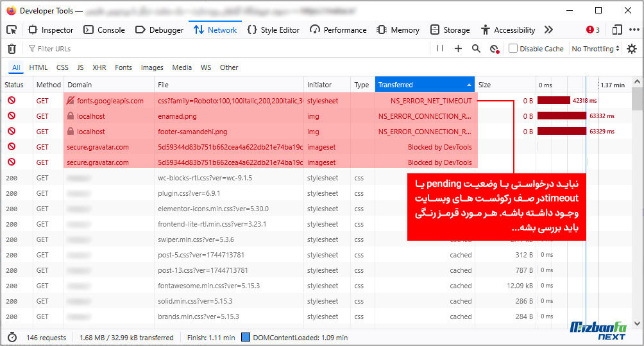Toggle the request blocking icon
644x346 pixels.
[x=495, y=49]
